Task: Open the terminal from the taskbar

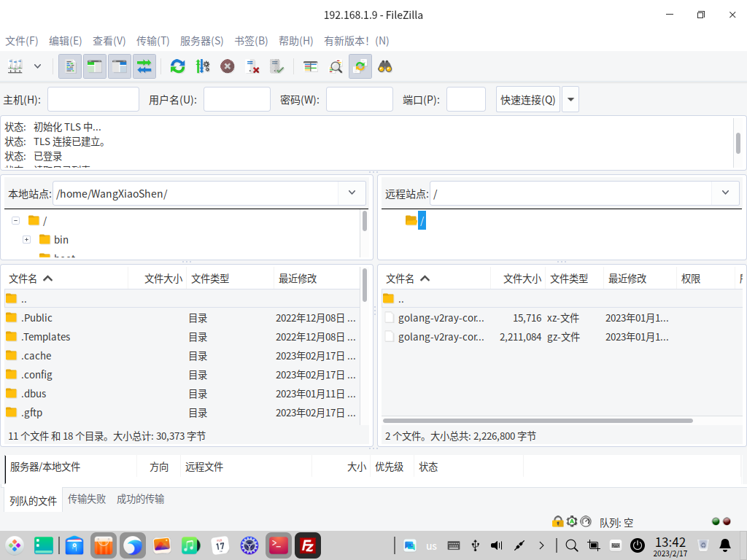Action: pyautogui.click(x=278, y=545)
